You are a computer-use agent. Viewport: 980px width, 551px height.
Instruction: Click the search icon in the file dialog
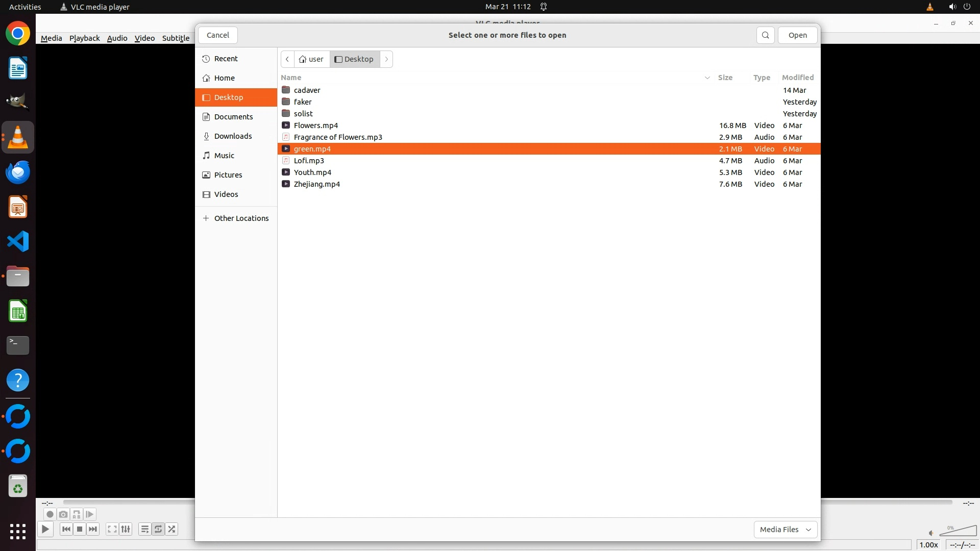pyautogui.click(x=765, y=35)
